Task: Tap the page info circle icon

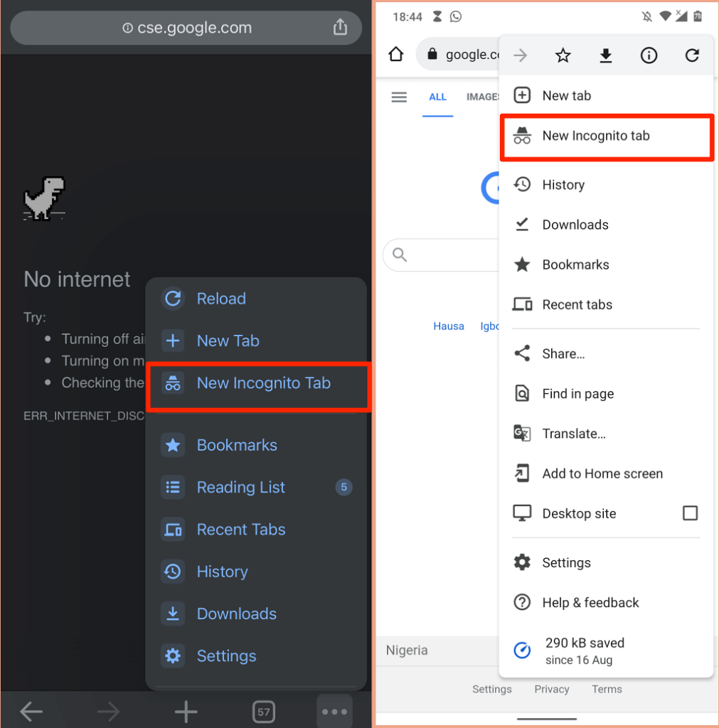Action: pyautogui.click(x=649, y=55)
